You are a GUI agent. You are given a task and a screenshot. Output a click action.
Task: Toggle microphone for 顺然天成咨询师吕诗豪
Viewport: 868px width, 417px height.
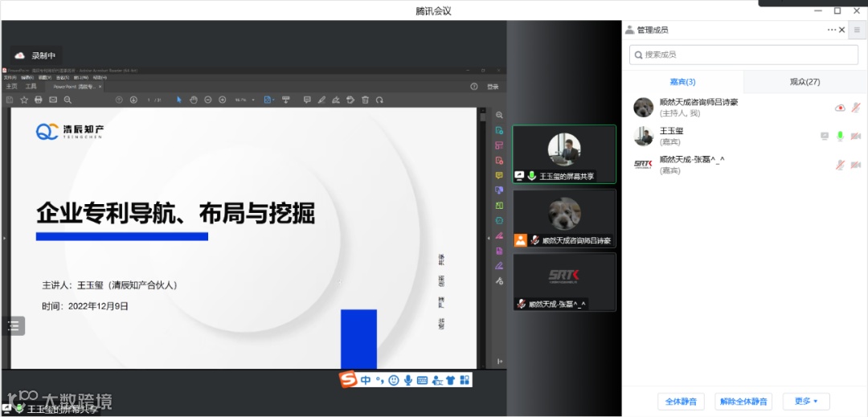point(856,108)
